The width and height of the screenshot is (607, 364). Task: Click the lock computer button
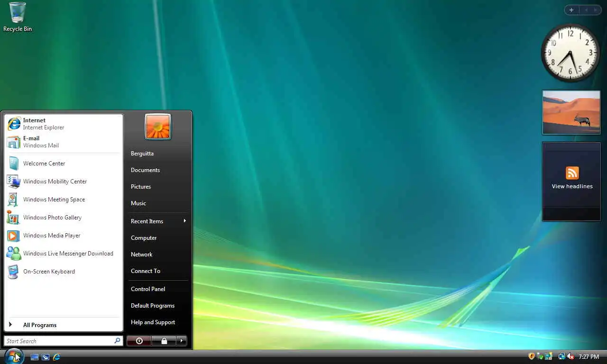point(164,341)
